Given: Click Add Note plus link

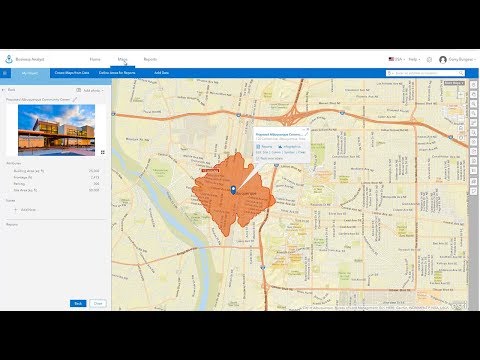Looking at the screenshot, I should pyautogui.click(x=25, y=210).
